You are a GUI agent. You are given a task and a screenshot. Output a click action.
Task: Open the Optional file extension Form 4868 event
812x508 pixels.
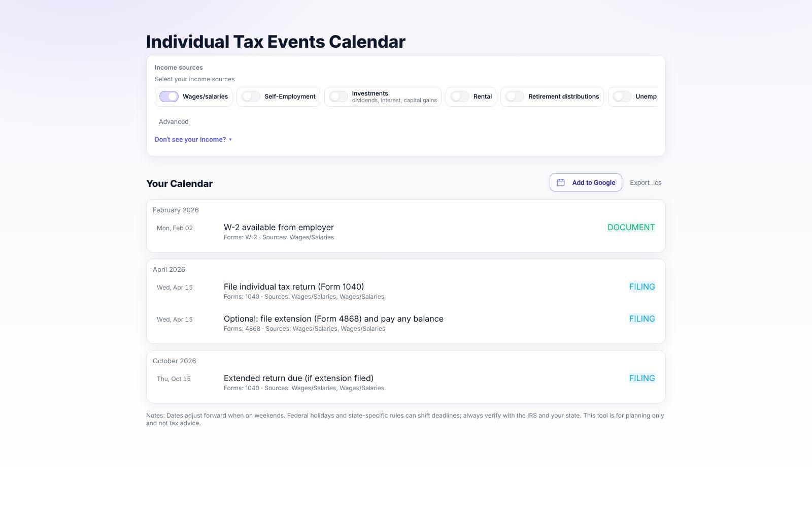(333, 319)
